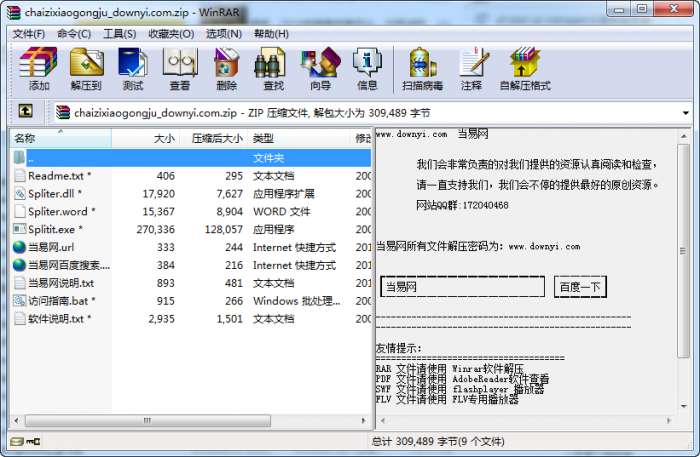Select 软件说明.txt row
Image resolution: width=700 pixels, height=457 pixels.
pyautogui.click(x=191, y=319)
